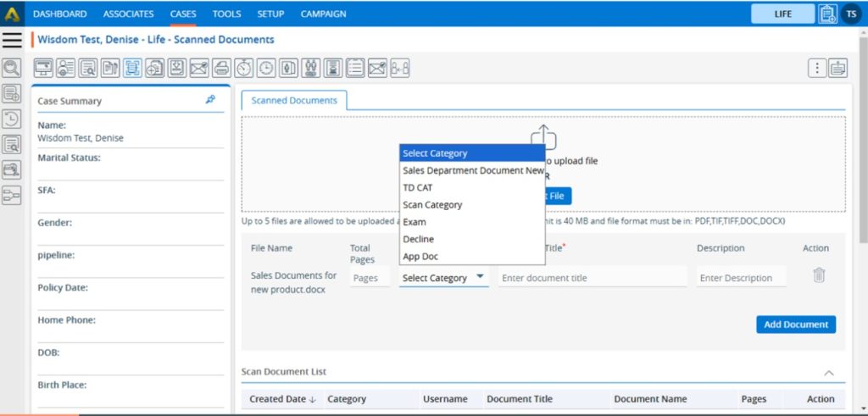Pin the Case Summary panel
868x416 pixels.
coord(210,100)
